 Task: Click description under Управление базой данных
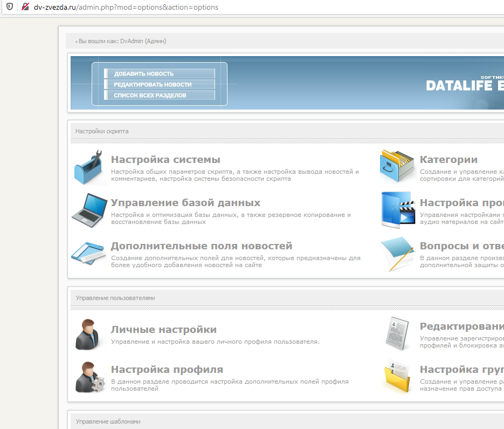tap(231, 218)
